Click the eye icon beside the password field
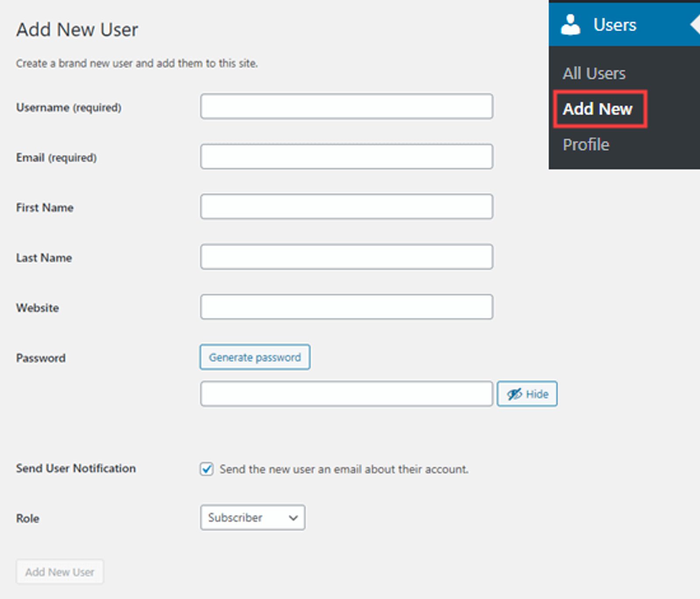Screen dimensions: 700x599 click(x=514, y=394)
